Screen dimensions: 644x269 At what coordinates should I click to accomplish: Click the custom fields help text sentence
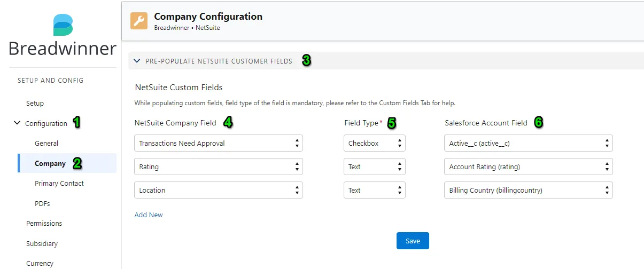pos(294,102)
